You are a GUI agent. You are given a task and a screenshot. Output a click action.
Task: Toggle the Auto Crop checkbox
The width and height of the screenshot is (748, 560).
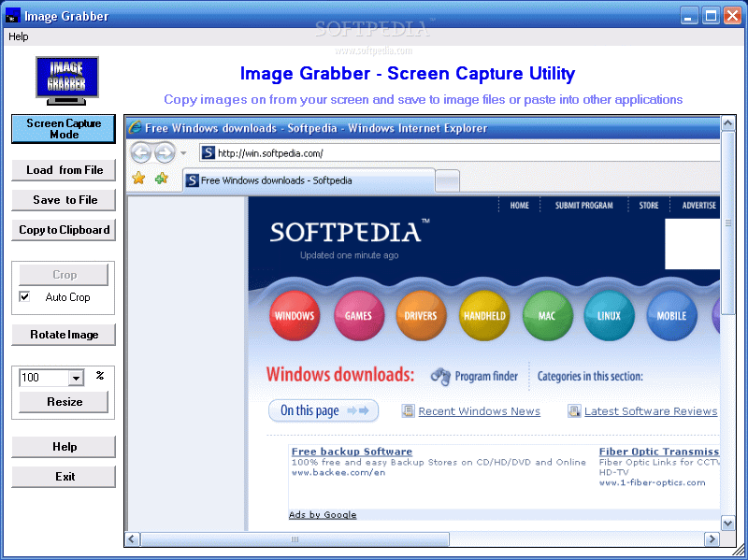click(x=22, y=297)
